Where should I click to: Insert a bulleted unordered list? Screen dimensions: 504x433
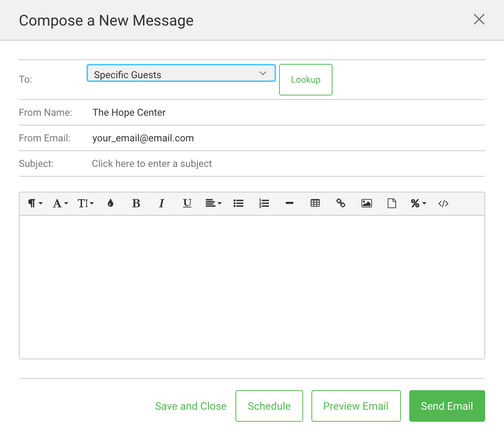pos(238,203)
